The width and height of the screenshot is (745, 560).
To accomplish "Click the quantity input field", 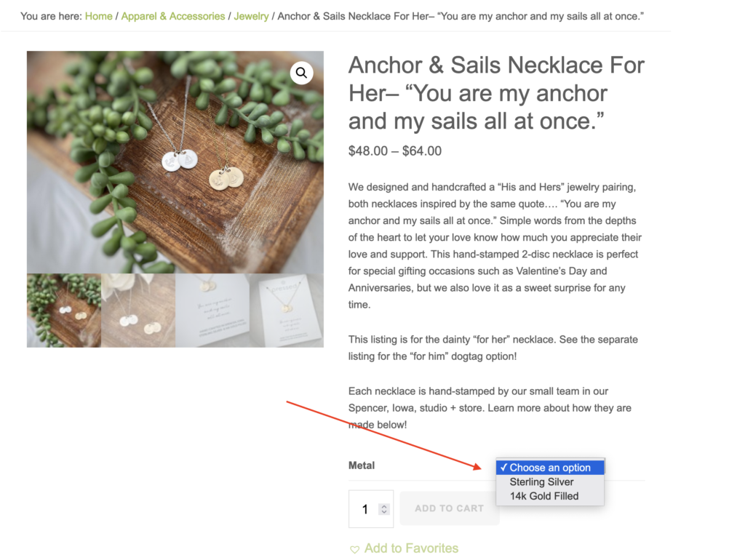I will tap(365, 509).
